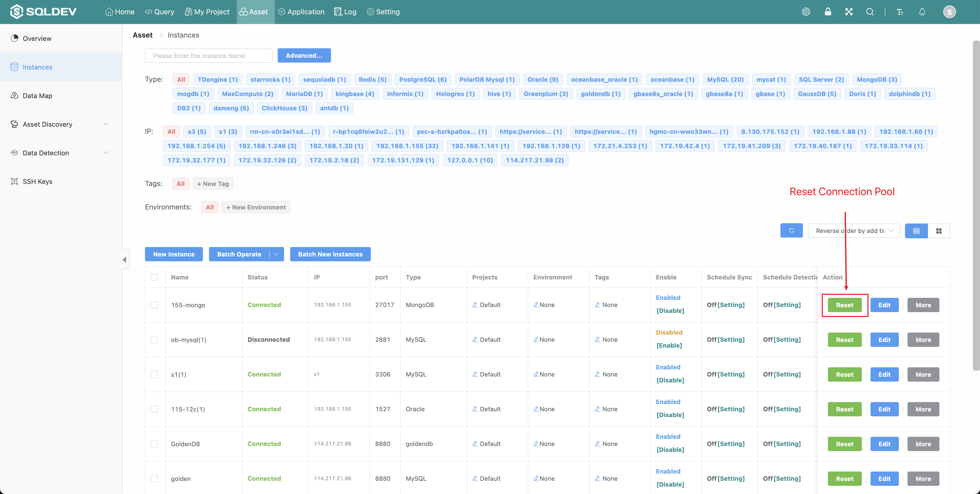Image resolution: width=980 pixels, height=494 pixels.
Task: Switch to table list view icon
Action: (916, 231)
